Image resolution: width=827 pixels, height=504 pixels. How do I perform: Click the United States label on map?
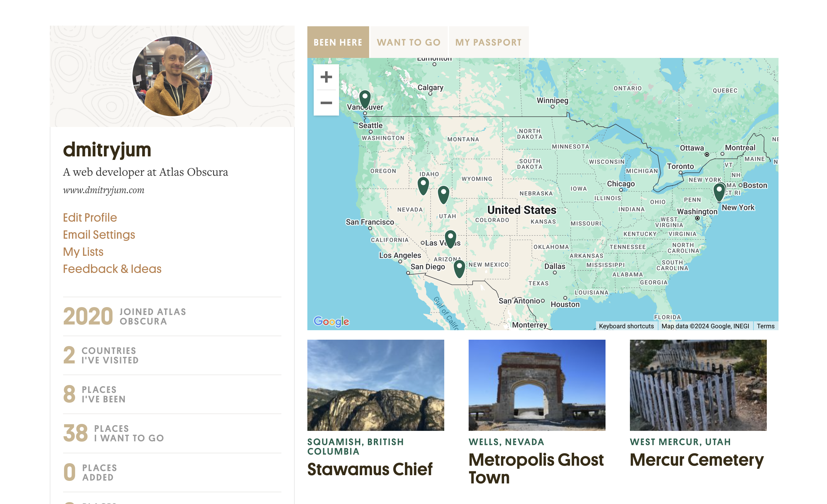tap(522, 210)
